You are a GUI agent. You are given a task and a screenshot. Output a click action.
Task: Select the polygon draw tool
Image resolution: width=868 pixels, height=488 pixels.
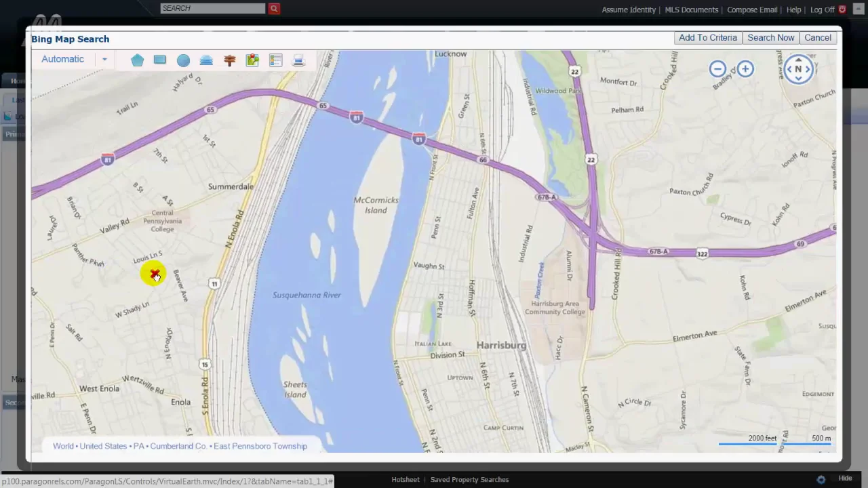point(137,60)
